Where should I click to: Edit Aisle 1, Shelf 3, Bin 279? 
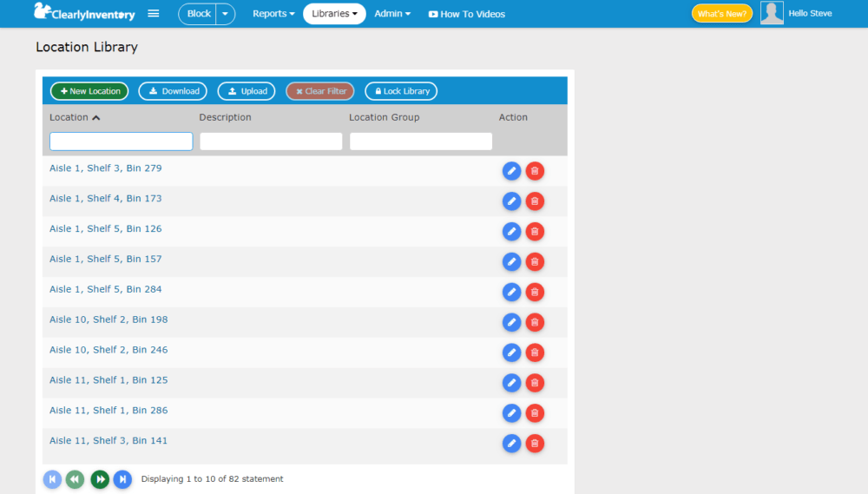pyautogui.click(x=511, y=171)
